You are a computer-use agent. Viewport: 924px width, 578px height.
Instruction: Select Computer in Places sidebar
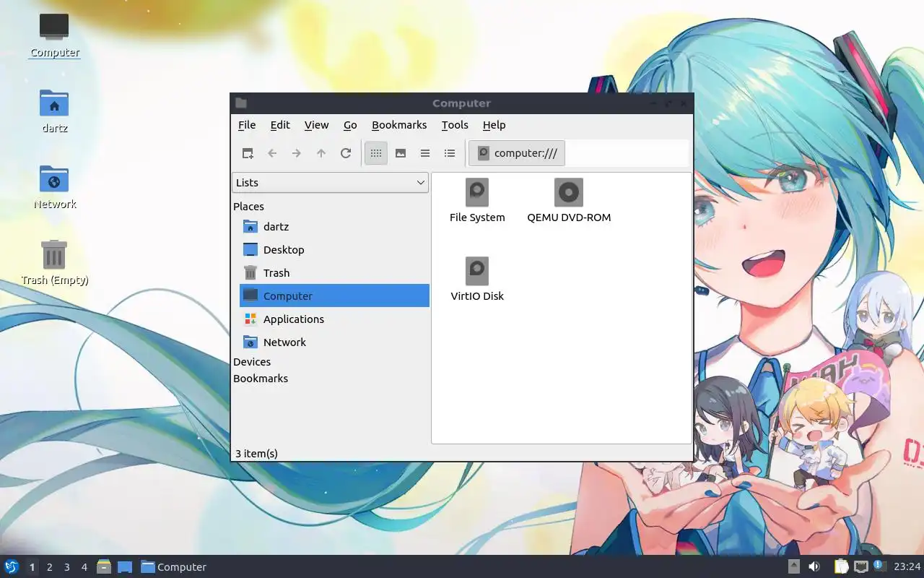[334, 296]
